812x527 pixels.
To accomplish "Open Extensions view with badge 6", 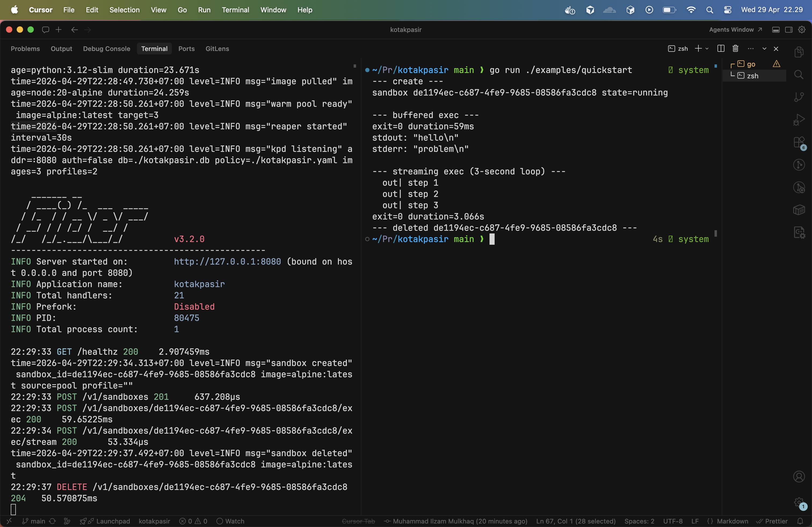I will pyautogui.click(x=799, y=142).
